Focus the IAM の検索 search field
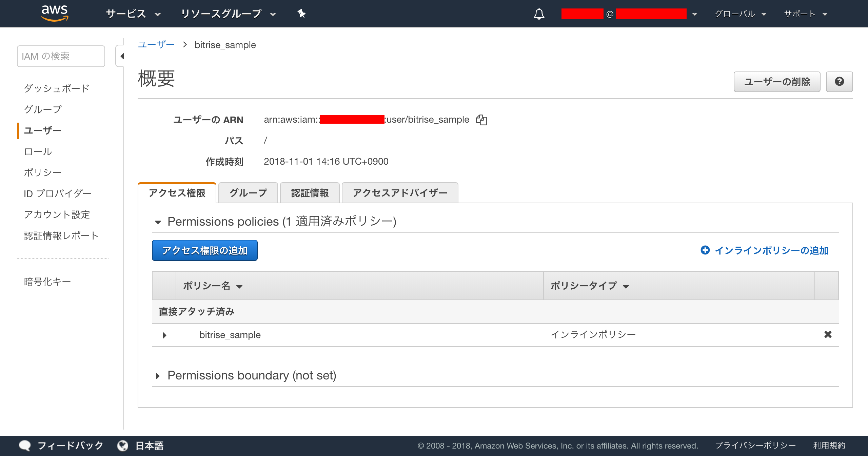The width and height of the screenshot is (868, 456). tap(61, 56)
